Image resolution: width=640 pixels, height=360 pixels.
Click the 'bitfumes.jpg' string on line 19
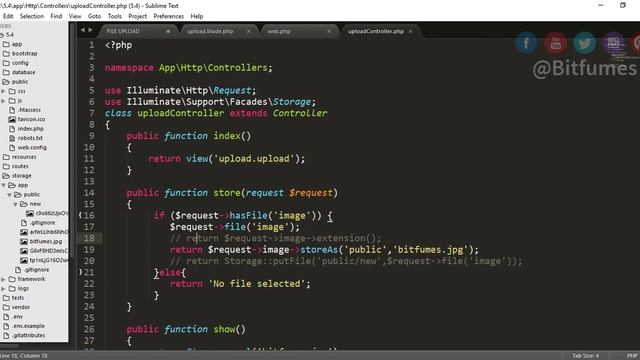tap(430, 249)
